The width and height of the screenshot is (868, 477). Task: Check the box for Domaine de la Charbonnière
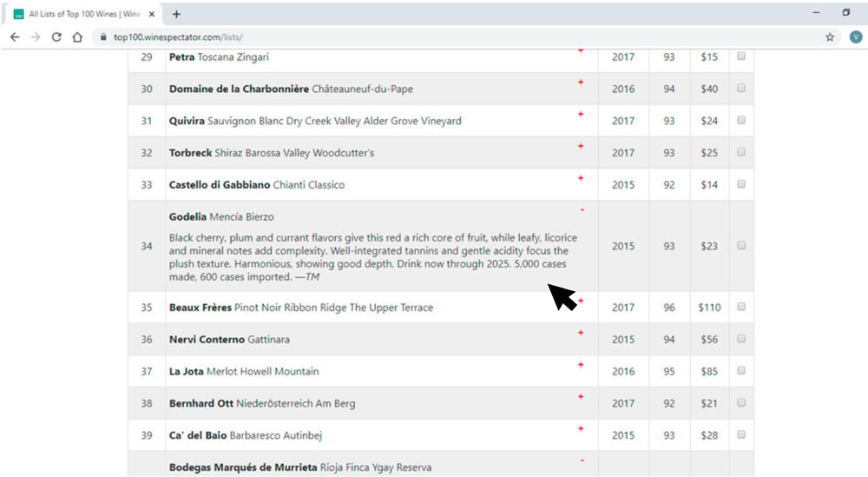pos(741,88)
